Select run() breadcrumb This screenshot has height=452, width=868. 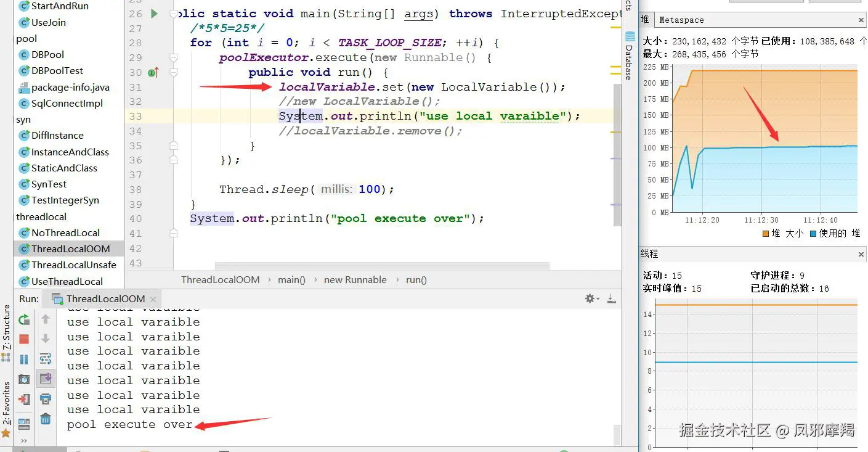(416, 279)
